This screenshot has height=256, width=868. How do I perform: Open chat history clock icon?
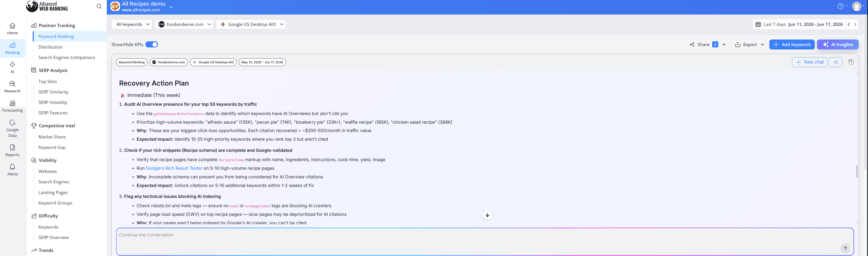click(851, 62)
